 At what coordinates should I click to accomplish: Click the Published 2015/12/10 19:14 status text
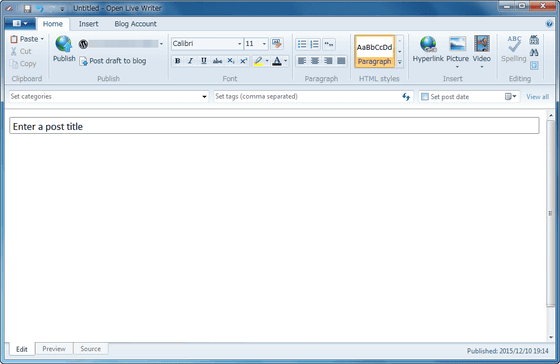click(x=508, y=351)
